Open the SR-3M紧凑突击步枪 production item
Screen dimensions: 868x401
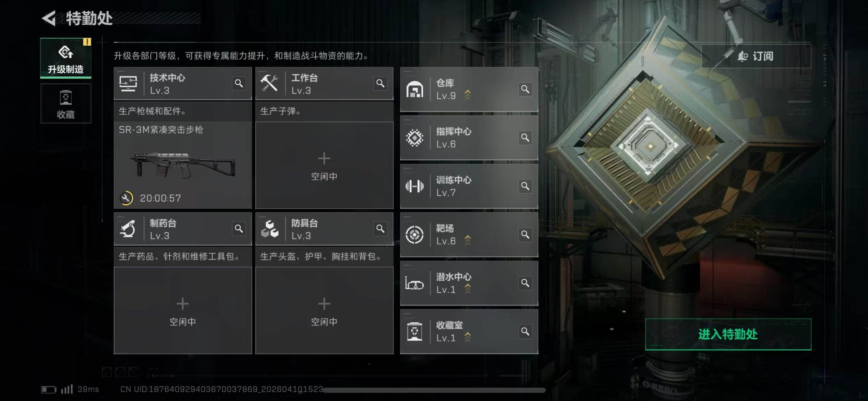(x=183, y=165)
